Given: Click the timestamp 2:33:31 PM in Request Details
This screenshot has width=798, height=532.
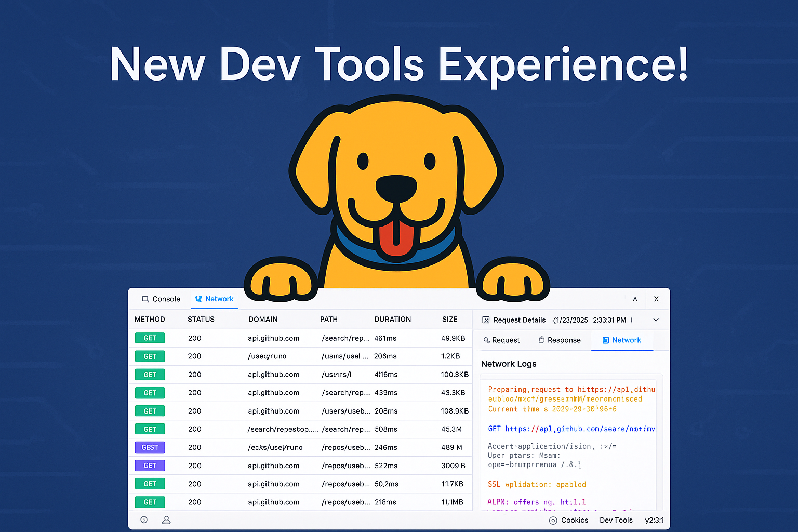Looking at the screenshot, I should pyautogui.click(x=610, y=320).
